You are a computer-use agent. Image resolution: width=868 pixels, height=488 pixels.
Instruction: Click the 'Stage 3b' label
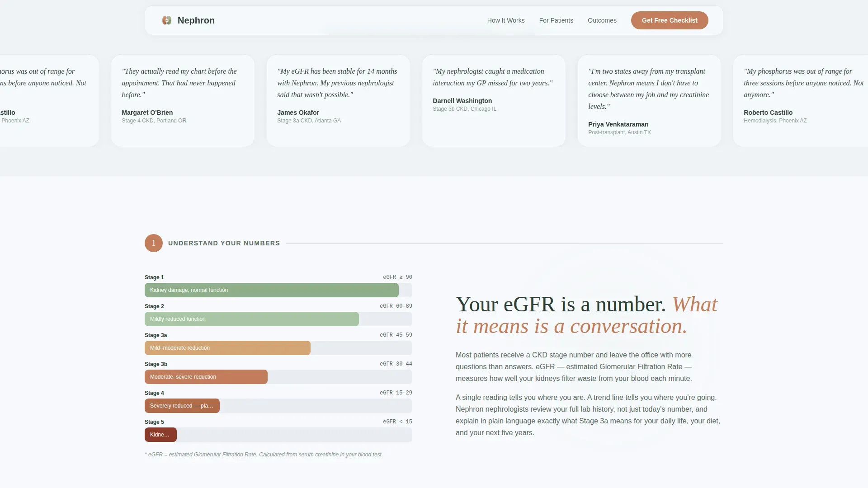tap(156, 364)
